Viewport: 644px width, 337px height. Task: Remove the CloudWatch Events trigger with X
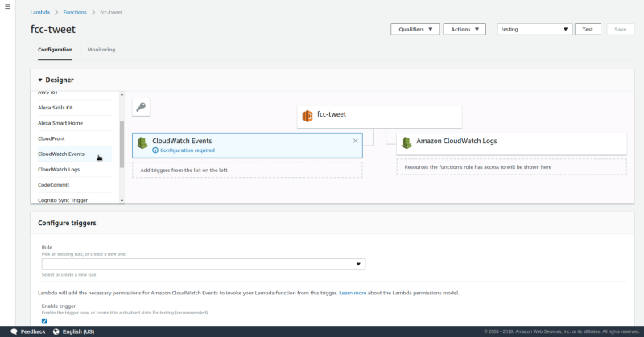click(355, 141)
